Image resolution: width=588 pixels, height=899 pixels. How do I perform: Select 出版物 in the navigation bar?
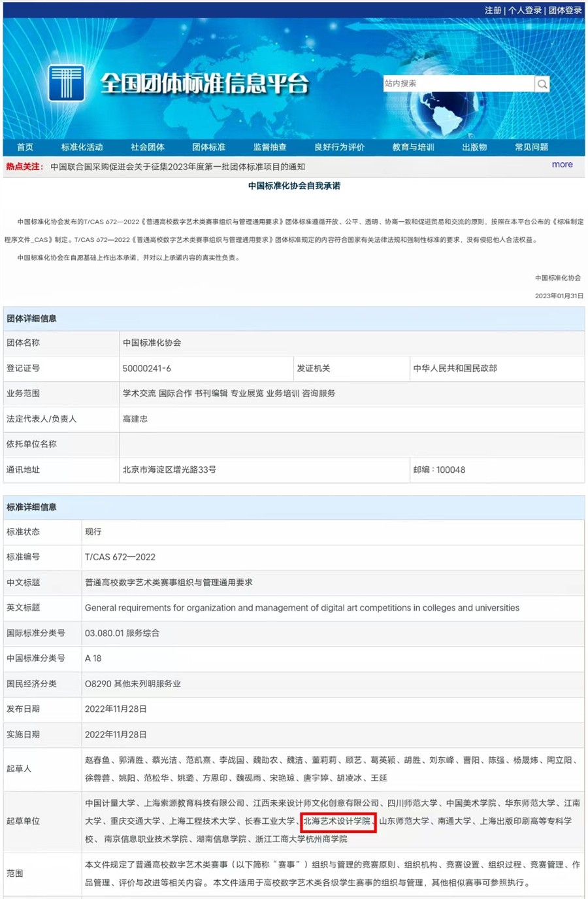(x=474, y=147)
